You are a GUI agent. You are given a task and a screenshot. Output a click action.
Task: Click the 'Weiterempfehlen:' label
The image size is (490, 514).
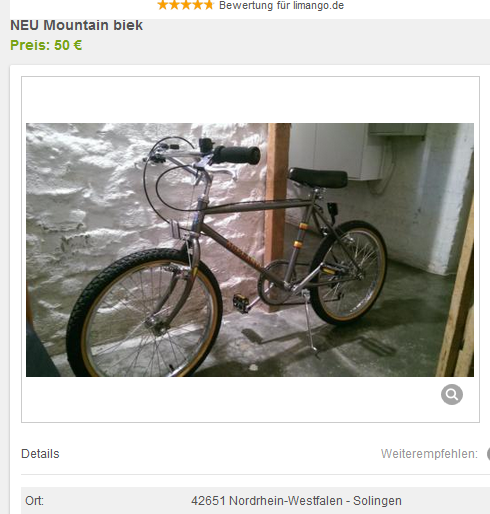429,454
